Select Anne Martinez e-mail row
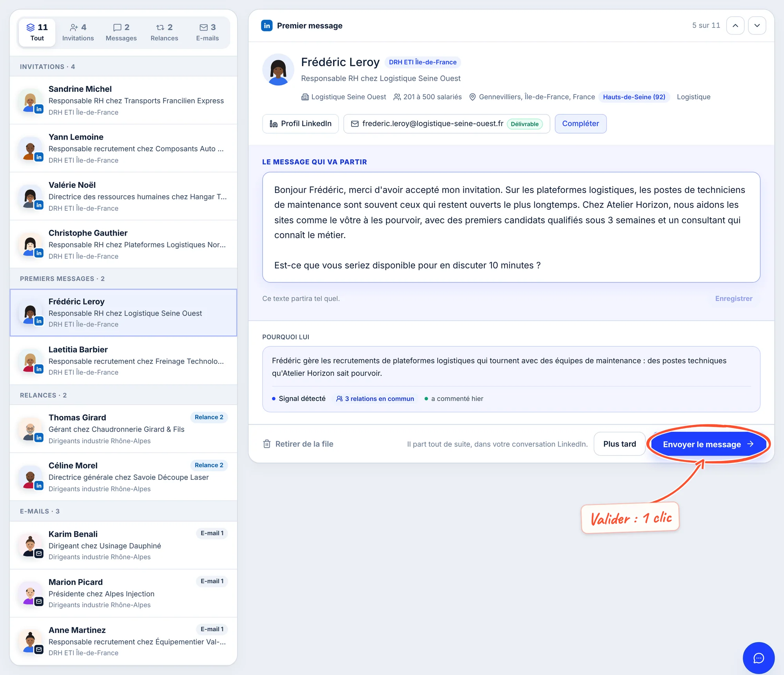Screen dimensions: 784x675 [x=123, y=641]
